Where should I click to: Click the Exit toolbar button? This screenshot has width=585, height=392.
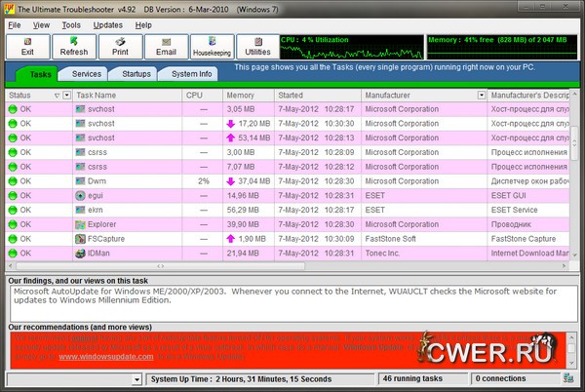point(25,45)
